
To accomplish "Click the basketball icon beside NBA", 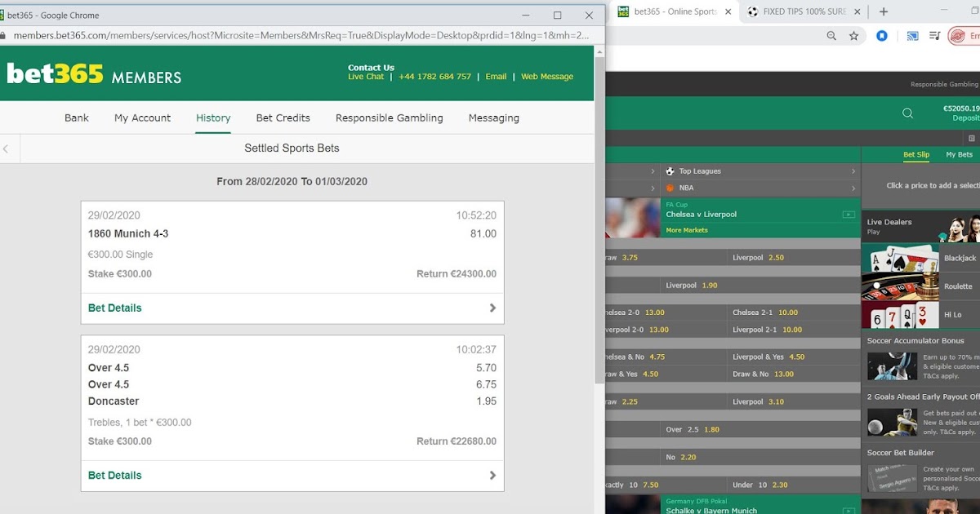I will (x=670, y=188).
